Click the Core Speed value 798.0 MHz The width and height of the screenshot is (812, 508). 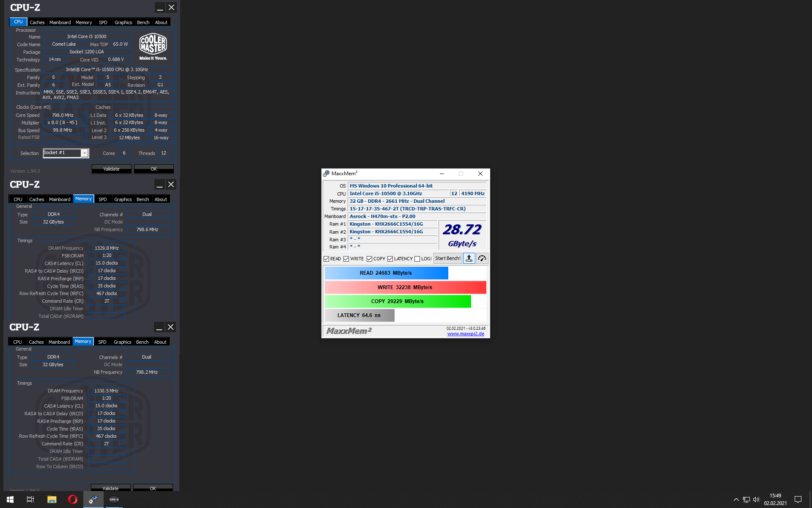(x=63, y=115)
